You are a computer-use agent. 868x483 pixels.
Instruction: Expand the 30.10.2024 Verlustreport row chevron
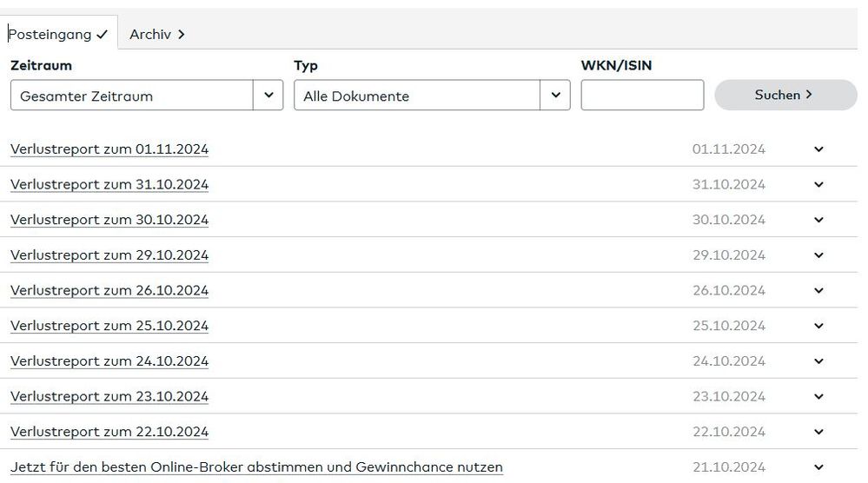pos(818,220)
